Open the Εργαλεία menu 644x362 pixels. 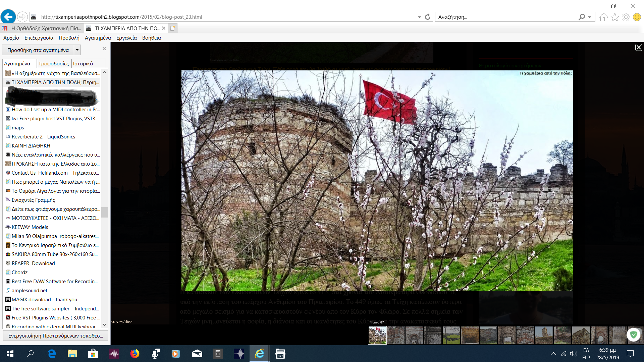pos(126,38)
